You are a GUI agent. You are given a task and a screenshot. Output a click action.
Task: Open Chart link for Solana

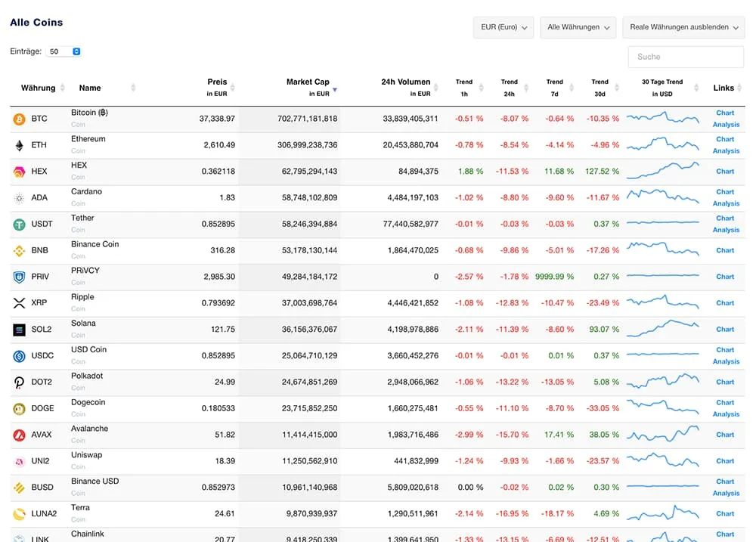point(725,330)
